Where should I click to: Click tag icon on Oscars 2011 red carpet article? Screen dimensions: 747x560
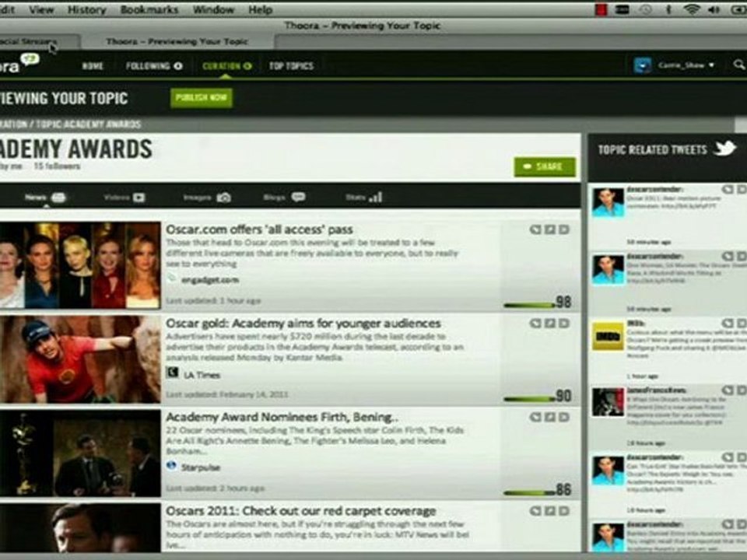click(x=535, y=511)
